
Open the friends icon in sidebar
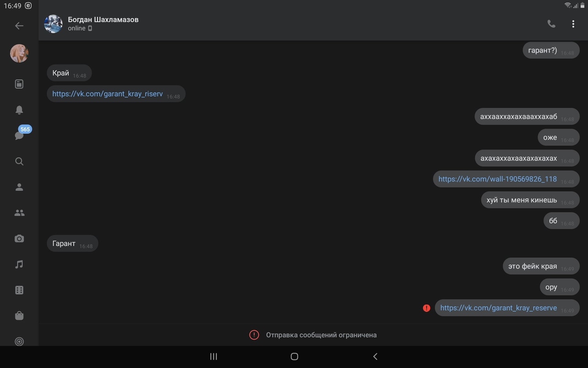(x=19, y=187)
